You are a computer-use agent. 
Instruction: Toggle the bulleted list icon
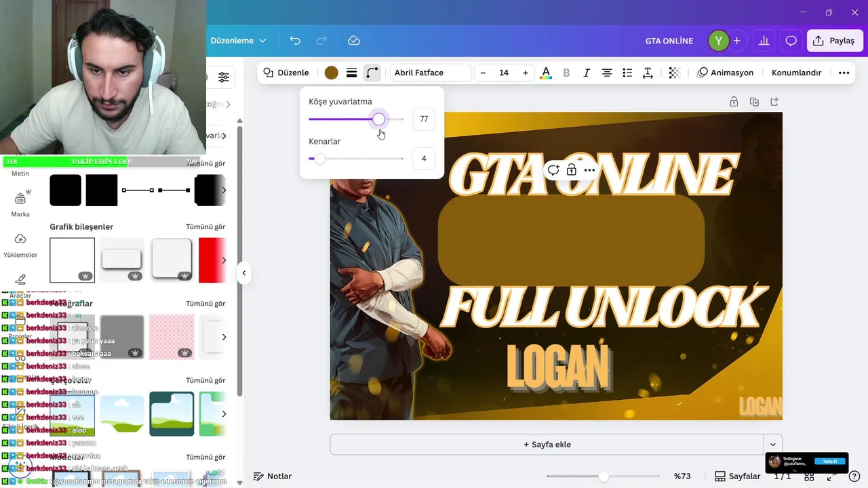(627, 73)
